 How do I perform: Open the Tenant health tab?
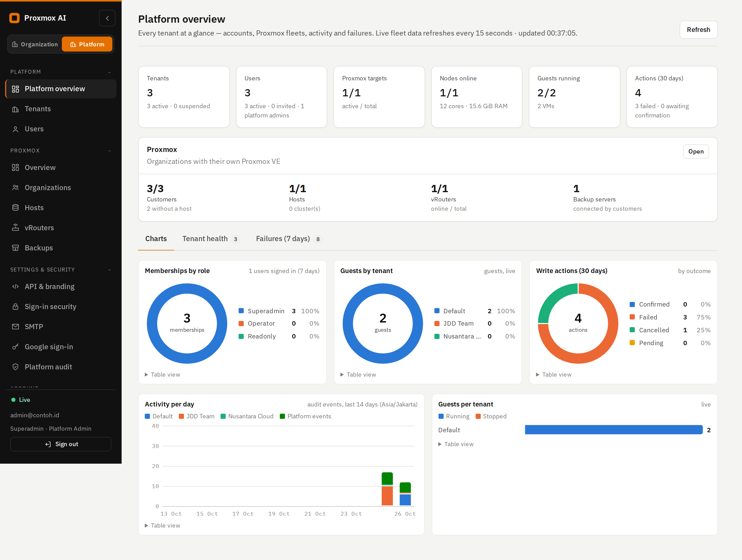coord(211,239)
